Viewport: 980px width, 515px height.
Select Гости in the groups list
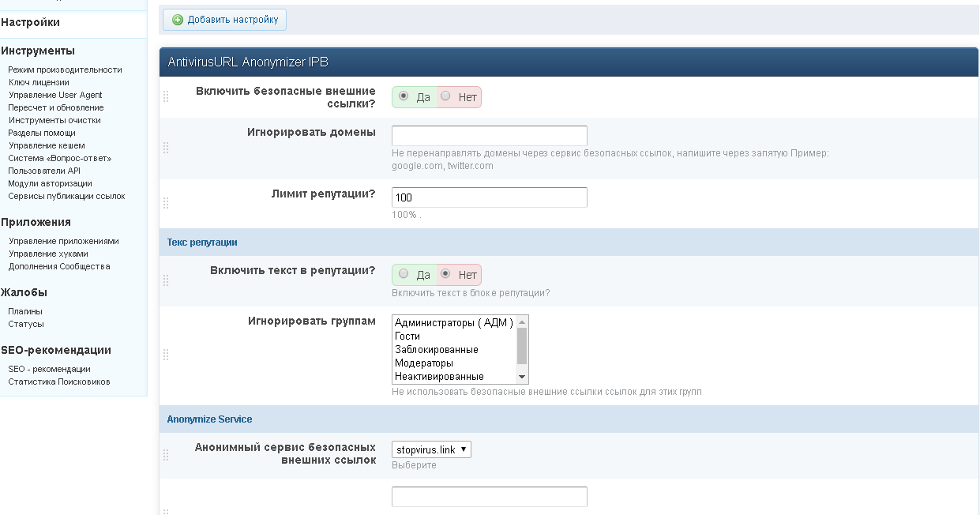407,336
